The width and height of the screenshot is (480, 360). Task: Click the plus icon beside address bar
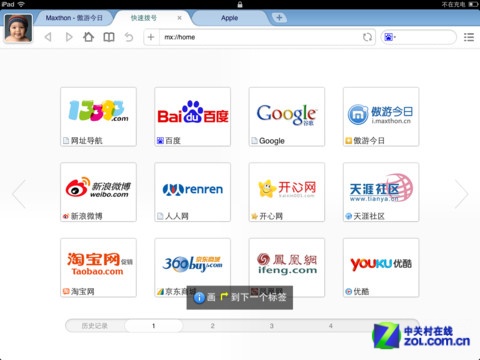[151, 37]
